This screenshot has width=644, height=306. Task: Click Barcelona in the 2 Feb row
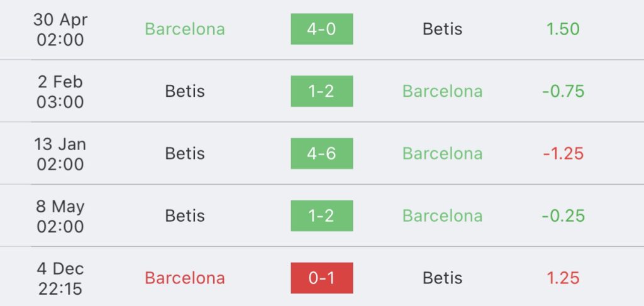point(442,91)
